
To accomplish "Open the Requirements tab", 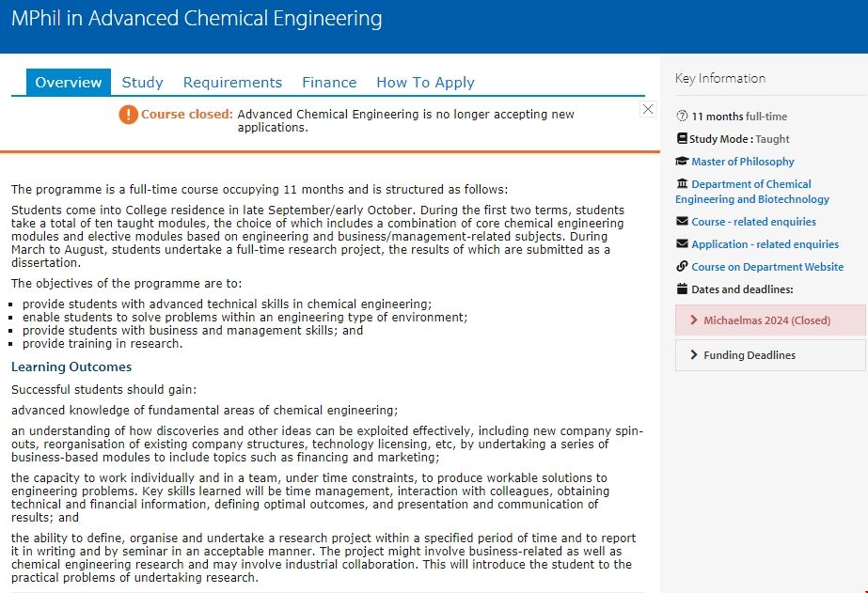I will [x=232, y=83].
